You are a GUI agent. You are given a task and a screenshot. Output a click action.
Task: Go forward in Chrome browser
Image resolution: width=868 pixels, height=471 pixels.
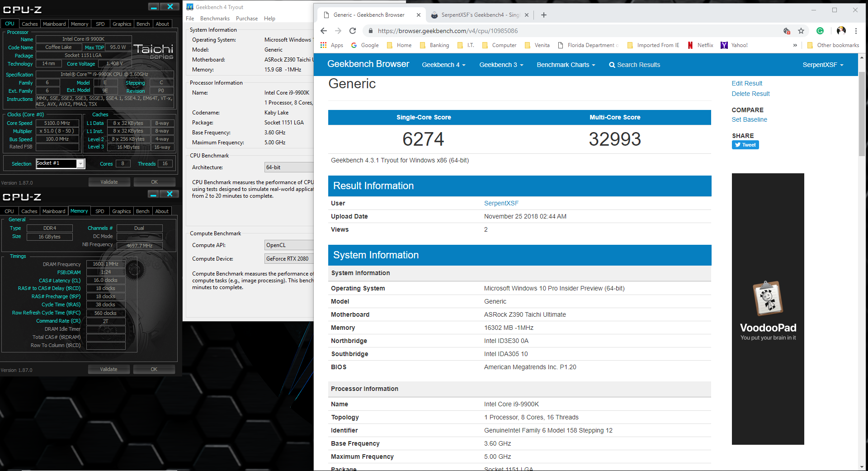click(x=338, y=31)
